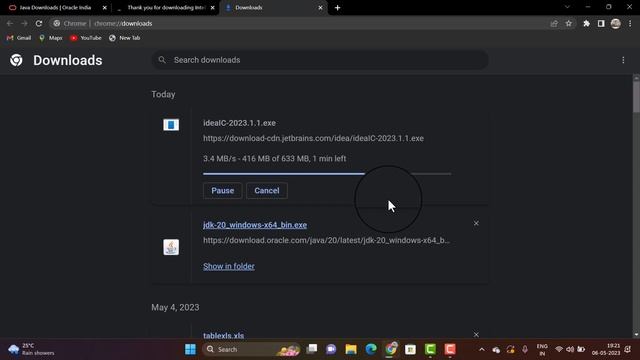Click search magnifier icon in downloads

pyautogui.click(x=162, y=60)
